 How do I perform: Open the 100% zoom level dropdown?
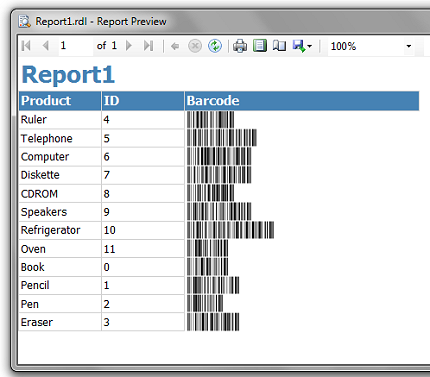[409, 46]
